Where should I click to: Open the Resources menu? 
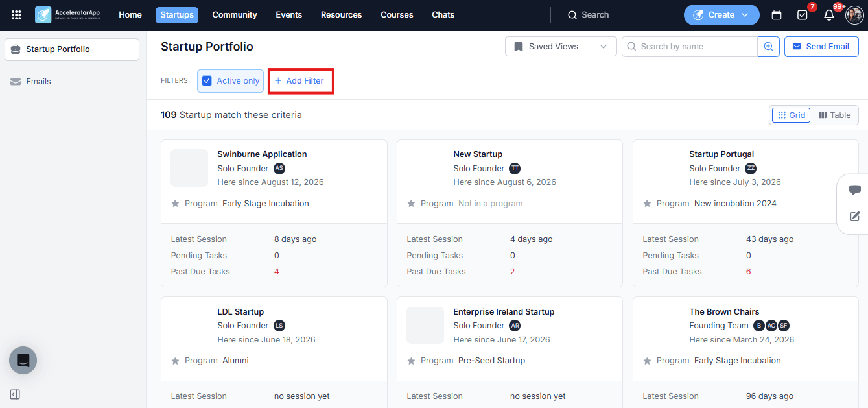click(x=342, y=15)
